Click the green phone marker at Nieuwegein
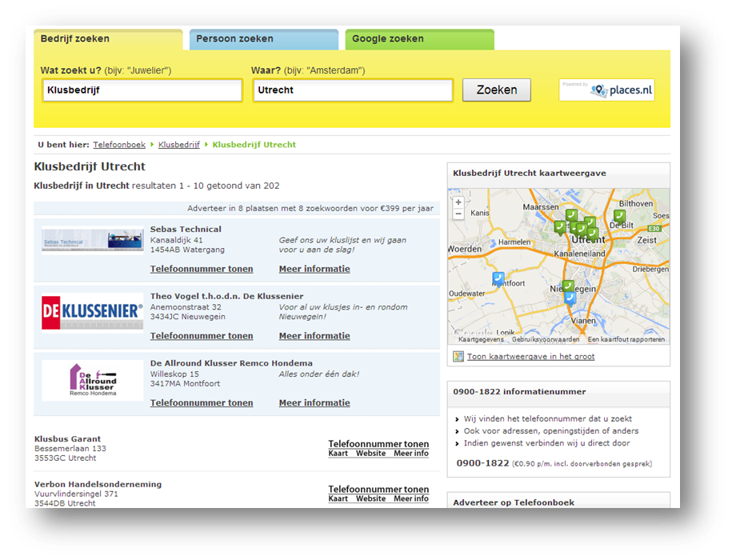This screenshot has height=560, width=732. [x=568, y=286]
